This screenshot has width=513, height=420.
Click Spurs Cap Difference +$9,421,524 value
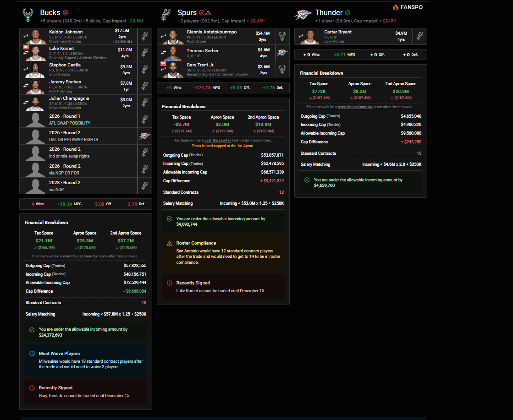point(272,181)
